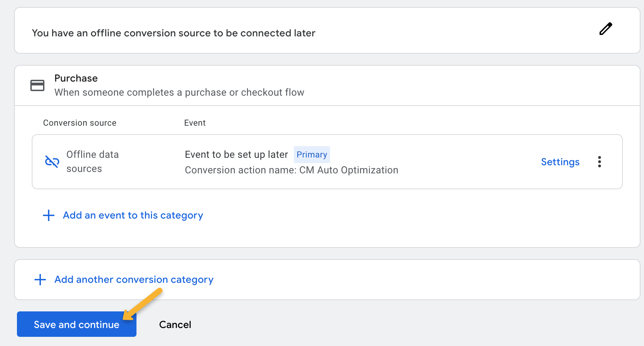
Task: Click the Cancel button
Action: 175,324
